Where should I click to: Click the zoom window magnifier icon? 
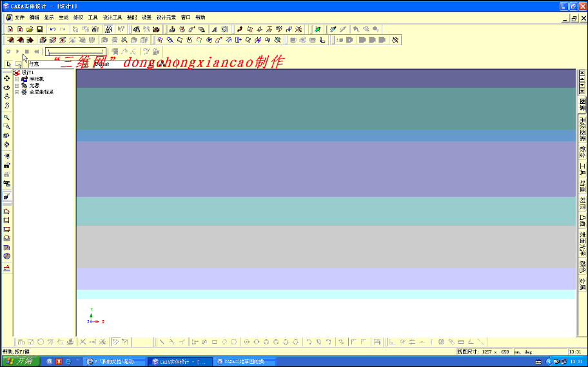(x=6, y=126)
